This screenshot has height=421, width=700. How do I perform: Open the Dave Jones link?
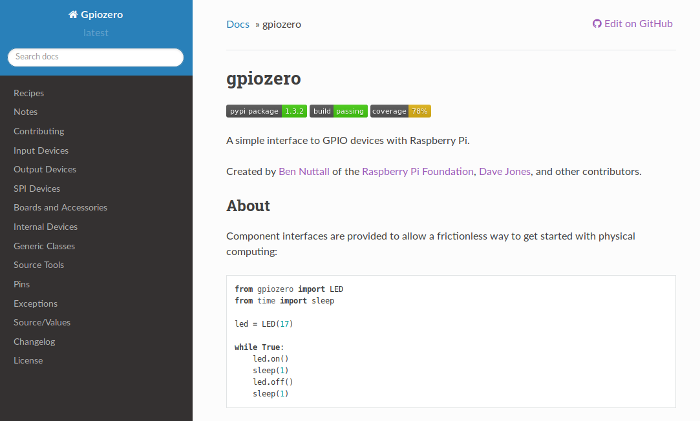click(504, 172)
